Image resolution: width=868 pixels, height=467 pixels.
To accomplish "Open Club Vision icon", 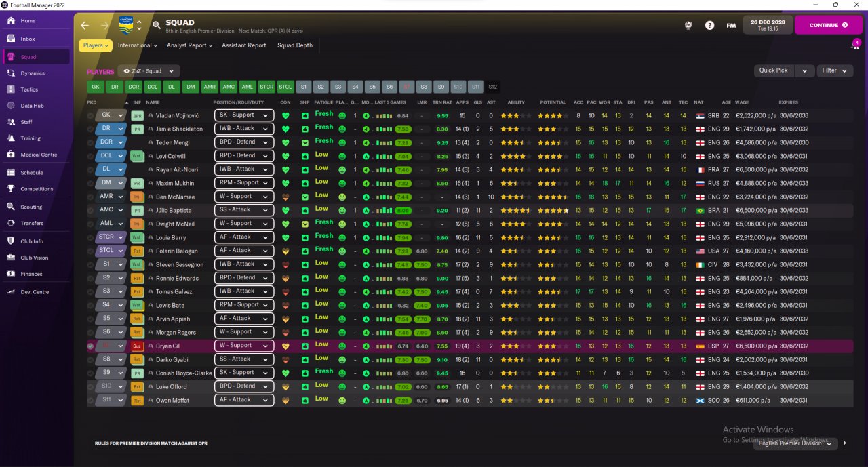I will pyautogui.click(x=11, y=258).
